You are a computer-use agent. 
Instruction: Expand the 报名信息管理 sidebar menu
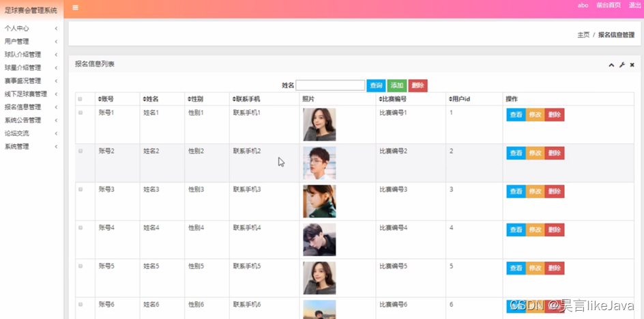coord(31,107)
